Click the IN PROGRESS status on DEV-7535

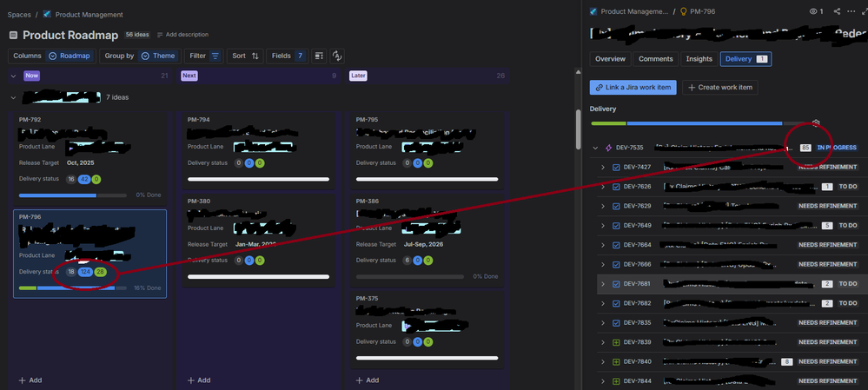(837, 148)
